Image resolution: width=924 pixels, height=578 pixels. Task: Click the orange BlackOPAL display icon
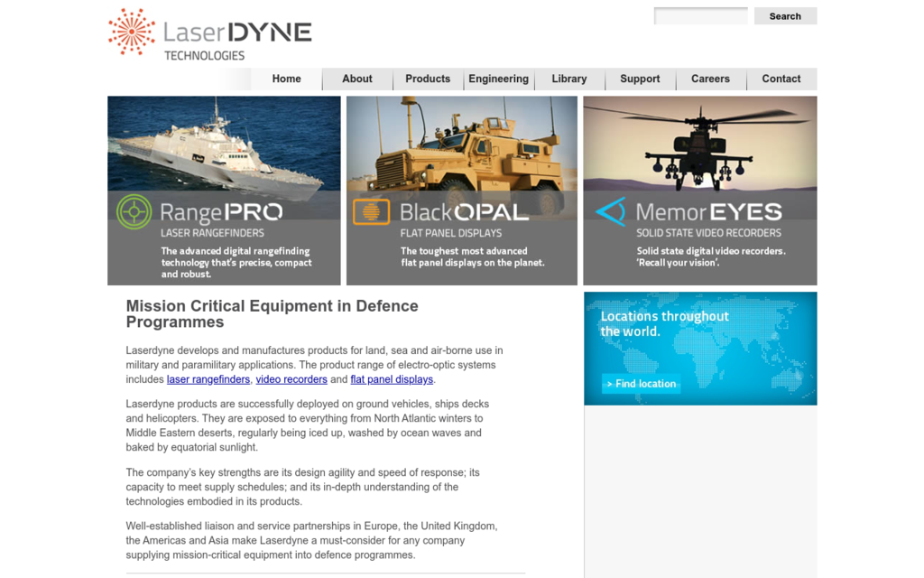[x=371, y=212]
